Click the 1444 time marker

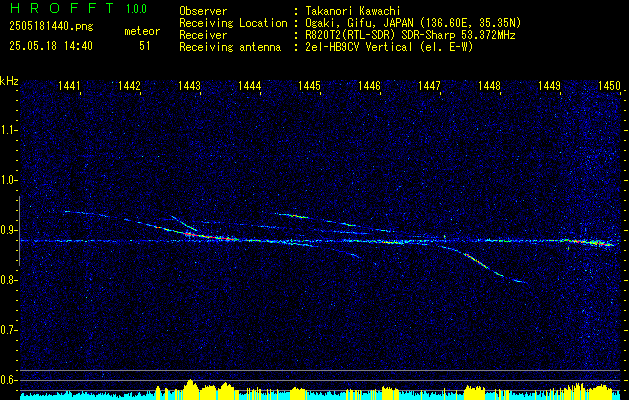point(250,85)
